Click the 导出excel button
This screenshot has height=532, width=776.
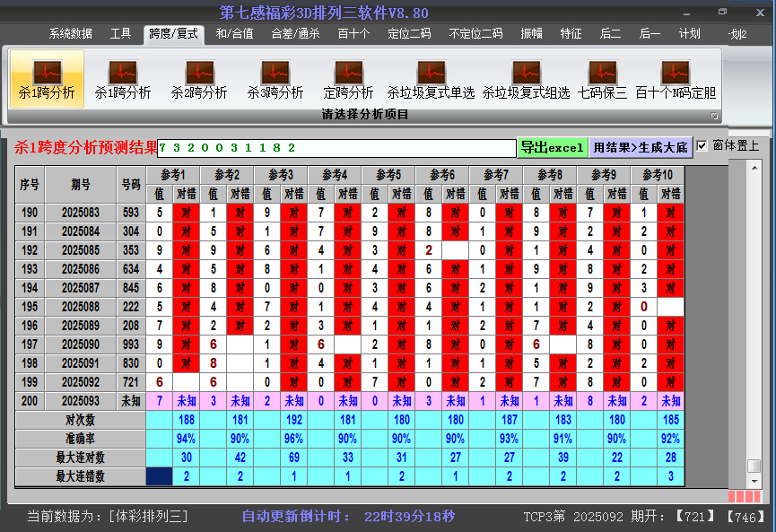click(553, 147)
